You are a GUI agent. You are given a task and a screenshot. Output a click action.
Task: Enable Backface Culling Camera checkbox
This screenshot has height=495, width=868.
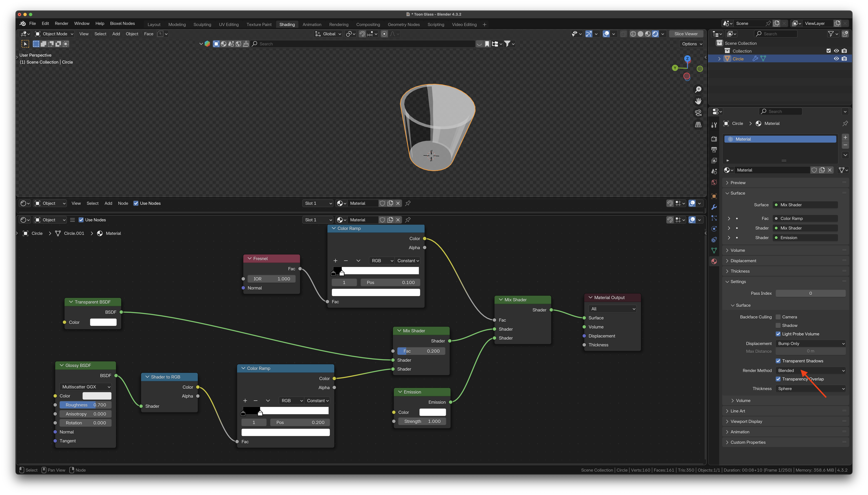click(778, 317)
